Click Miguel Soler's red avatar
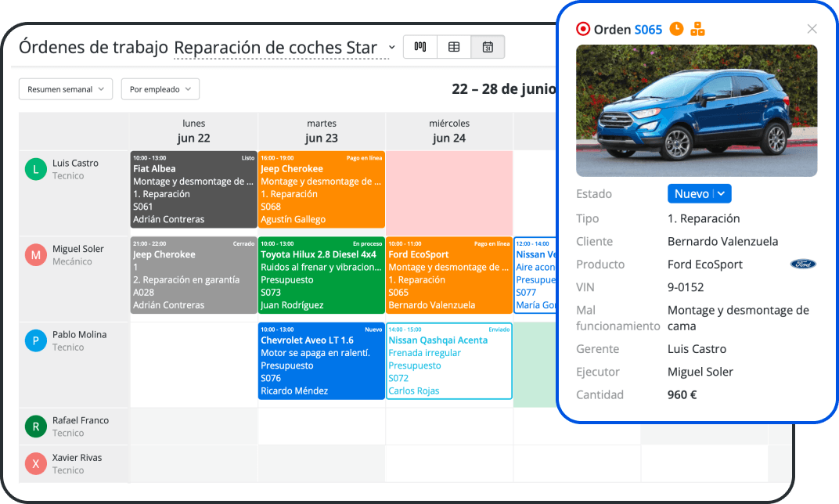 [x=36, y=255]
